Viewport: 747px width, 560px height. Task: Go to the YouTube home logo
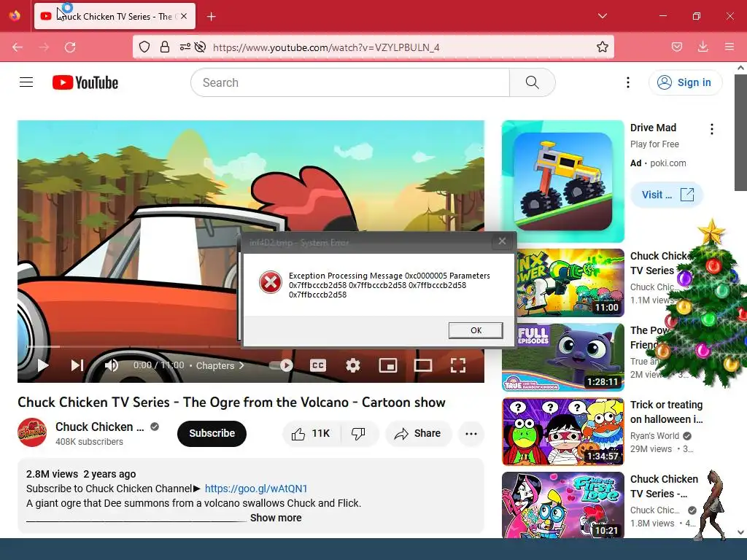coord(85,82)
